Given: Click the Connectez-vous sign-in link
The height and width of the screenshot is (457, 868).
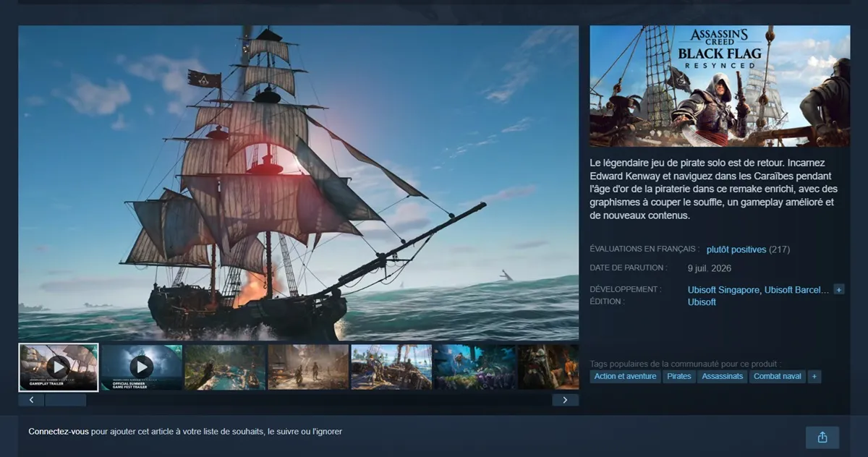Looking at the screenshot, I should pyautogui.click(x=59, y=432).
